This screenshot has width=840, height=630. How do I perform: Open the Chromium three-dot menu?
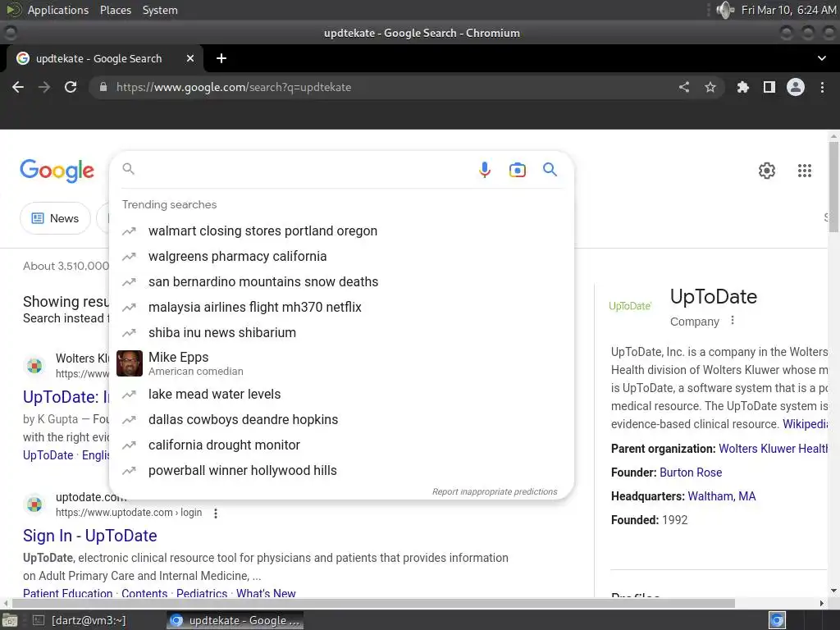pyautogui.click(x=822, y=87)
